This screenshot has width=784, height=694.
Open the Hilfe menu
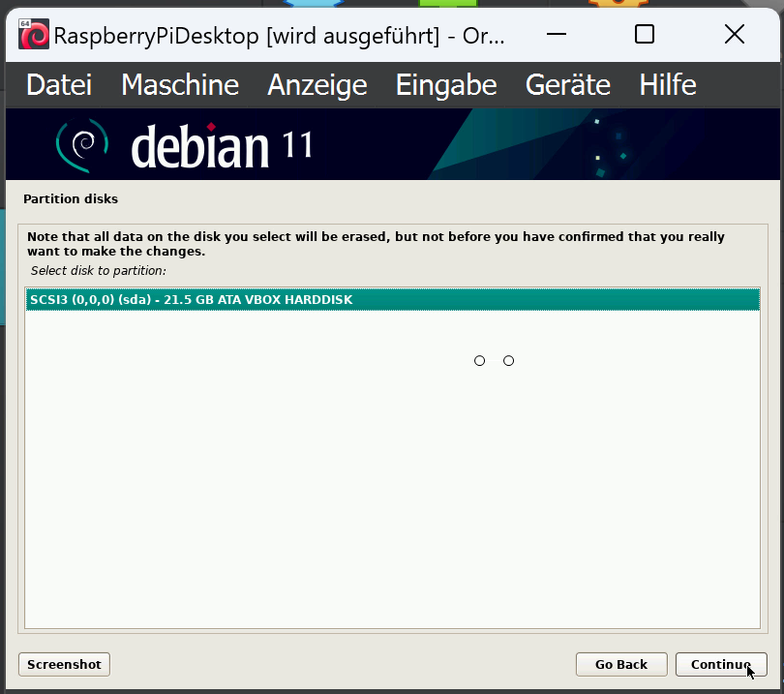click(x=668, y=84)
